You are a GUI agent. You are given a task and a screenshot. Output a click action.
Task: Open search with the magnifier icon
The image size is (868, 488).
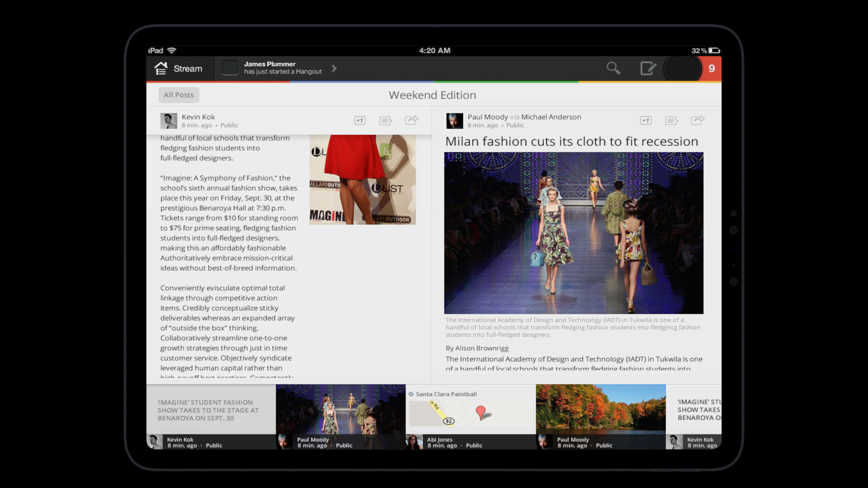tap(613, 68)
